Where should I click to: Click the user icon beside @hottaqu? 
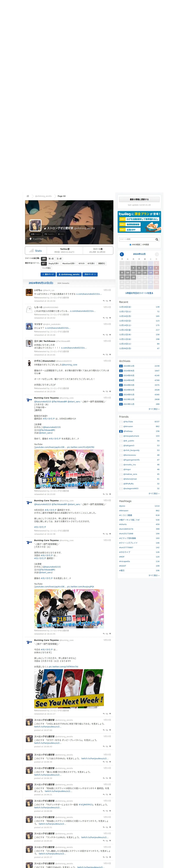pos(121,431)
